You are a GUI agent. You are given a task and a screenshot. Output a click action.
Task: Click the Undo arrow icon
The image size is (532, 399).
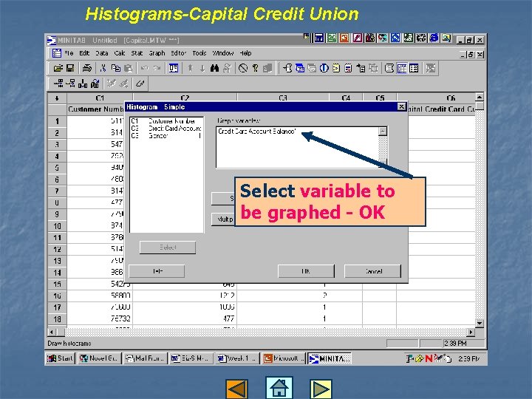coord(145,68)
